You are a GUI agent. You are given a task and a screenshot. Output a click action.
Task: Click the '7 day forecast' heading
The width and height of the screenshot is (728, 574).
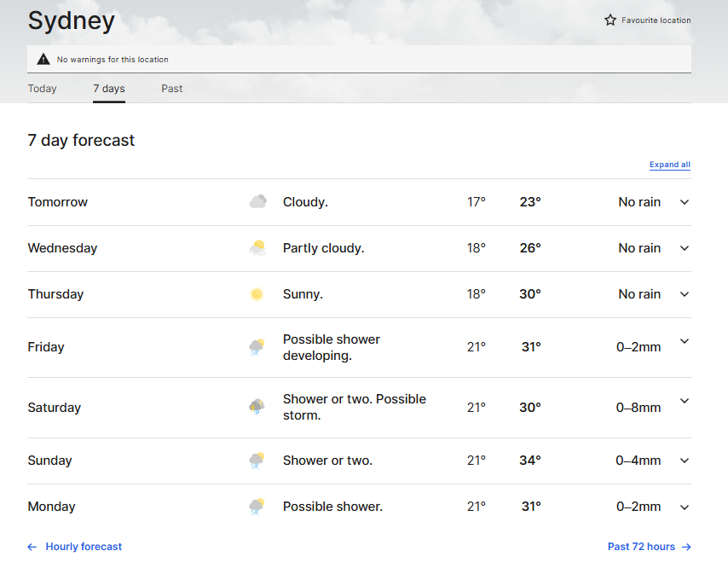[81, 140]
